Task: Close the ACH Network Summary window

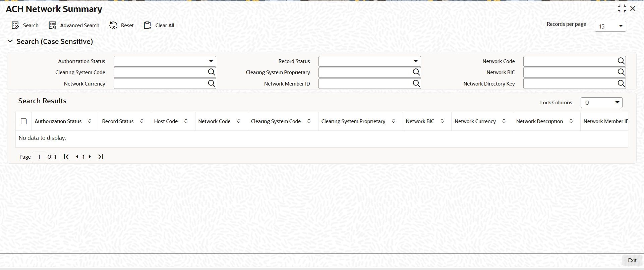Action: tap(633, 9)
